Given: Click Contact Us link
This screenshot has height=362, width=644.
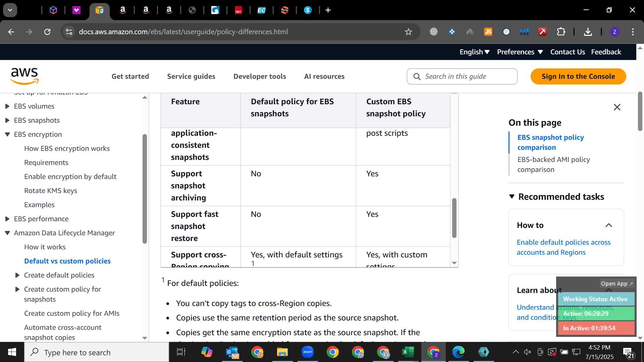Looking at the screenshot, I should tap(568, 52).
